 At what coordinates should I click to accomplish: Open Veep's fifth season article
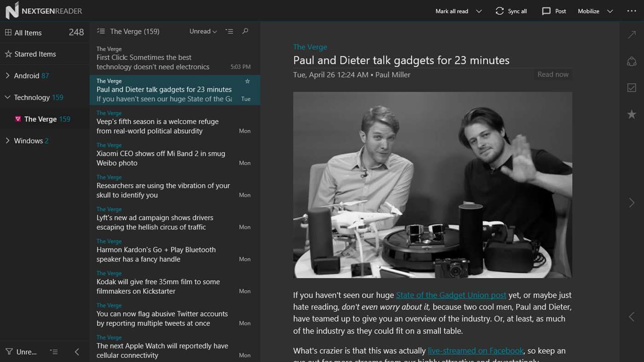(x=175, y=123)
